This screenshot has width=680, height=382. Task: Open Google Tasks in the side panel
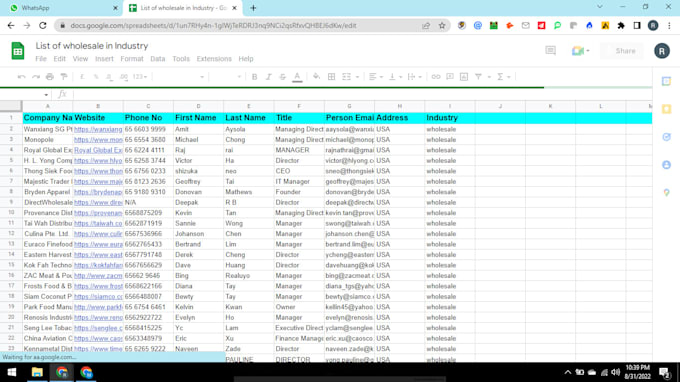tap(667, 137)
